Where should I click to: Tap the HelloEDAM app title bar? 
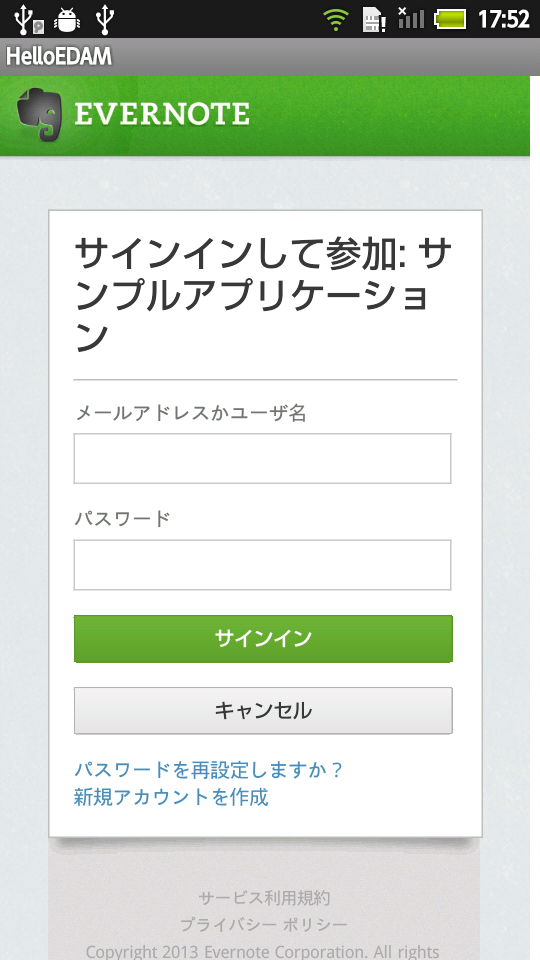[270, 56]
